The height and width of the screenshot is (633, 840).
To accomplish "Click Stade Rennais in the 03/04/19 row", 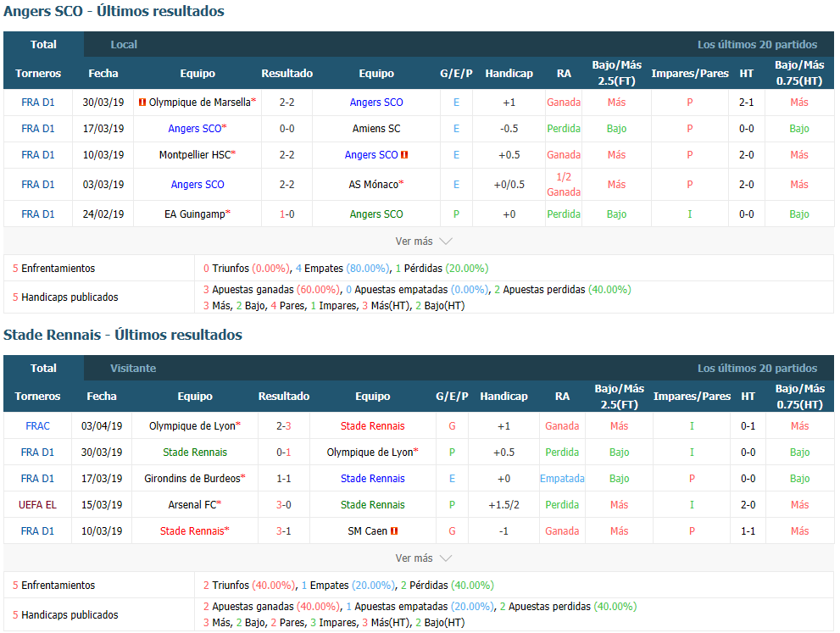I will 372,425.
